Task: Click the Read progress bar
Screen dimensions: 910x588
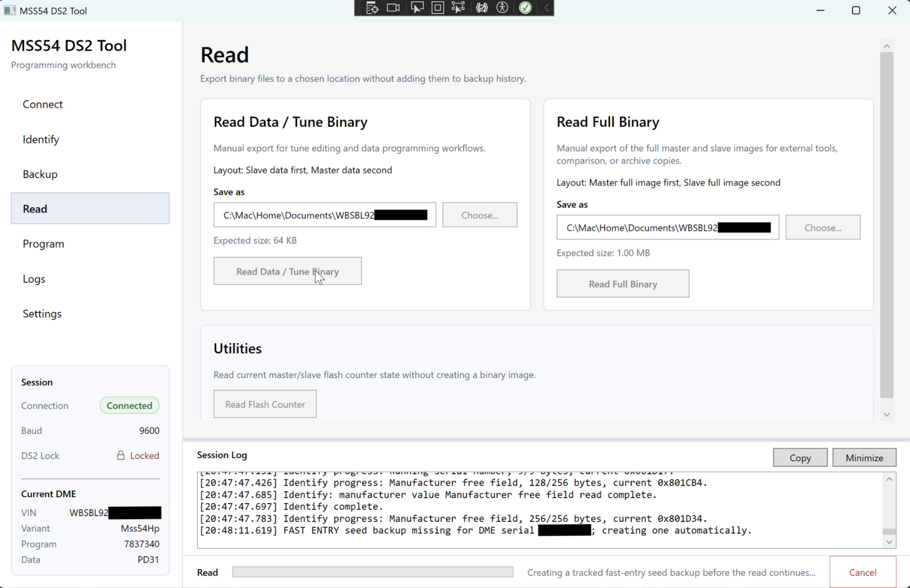Action: point(372,572)
